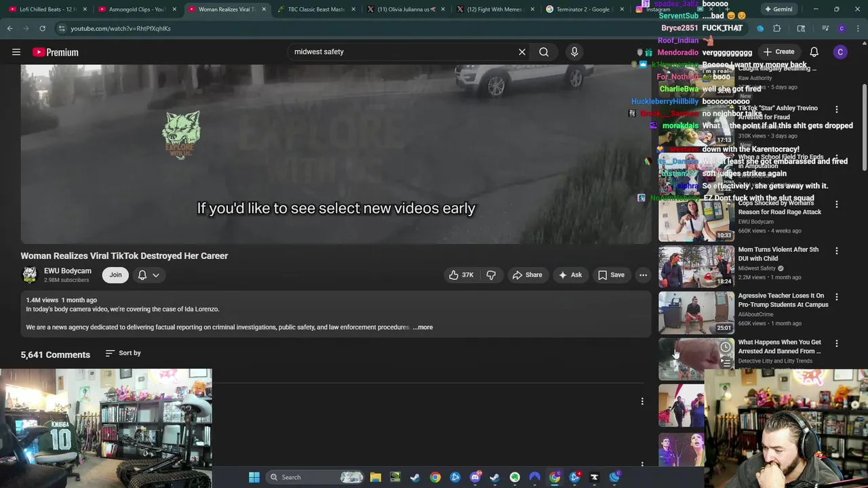Screen dimensions: 868x488
Task: Open Evernote from taskbar
Action: click(515, 477)
